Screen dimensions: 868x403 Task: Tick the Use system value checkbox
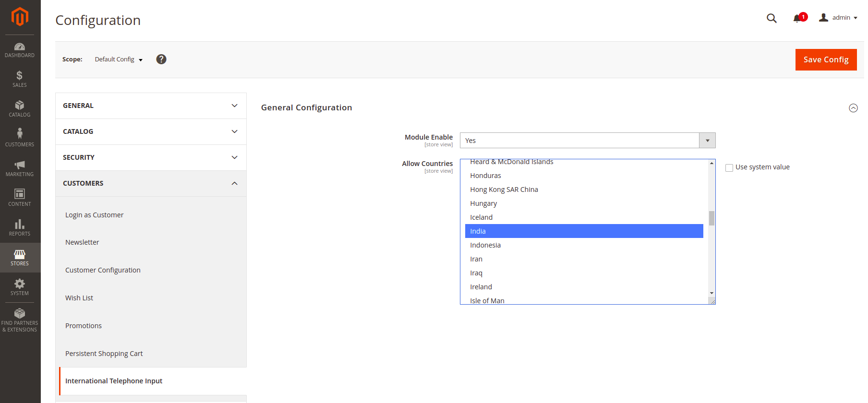(729, 167)
